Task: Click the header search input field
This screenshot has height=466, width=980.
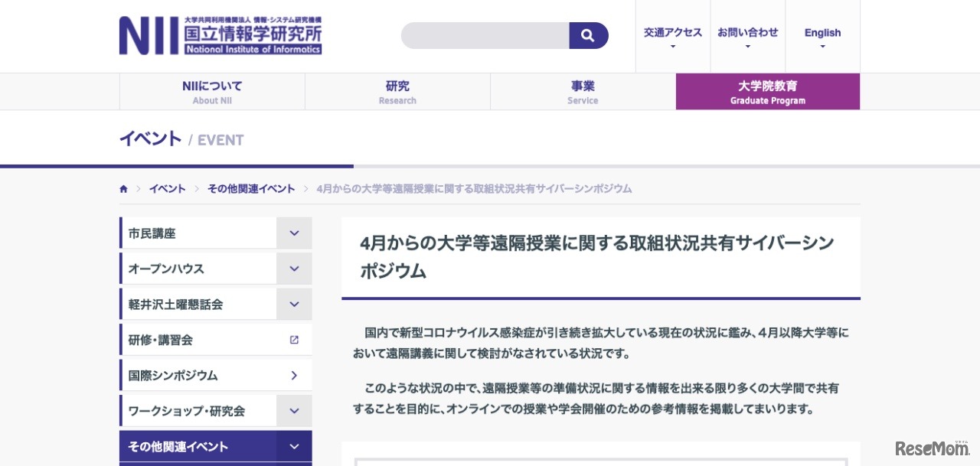Action: pyautogui.click(x=485, y=35)
